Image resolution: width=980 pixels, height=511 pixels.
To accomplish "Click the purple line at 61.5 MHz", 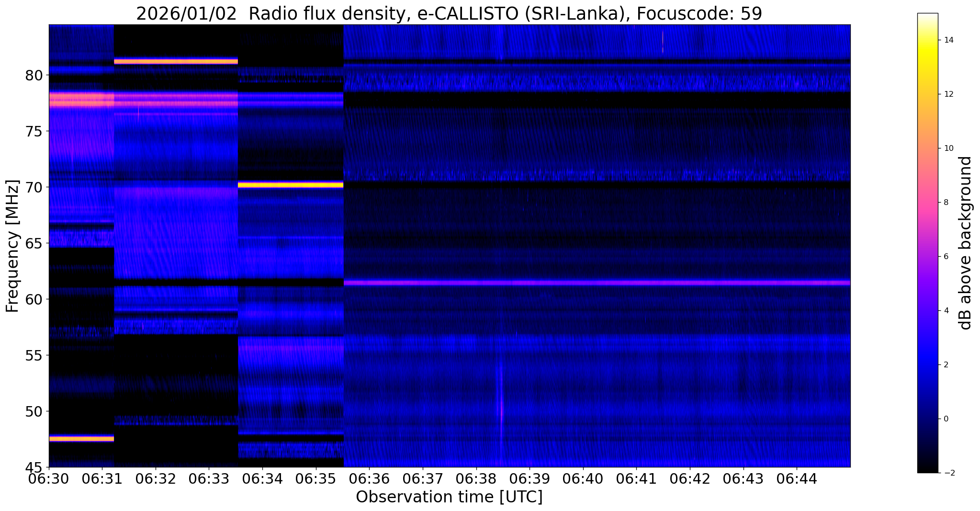I will point(597,283).
